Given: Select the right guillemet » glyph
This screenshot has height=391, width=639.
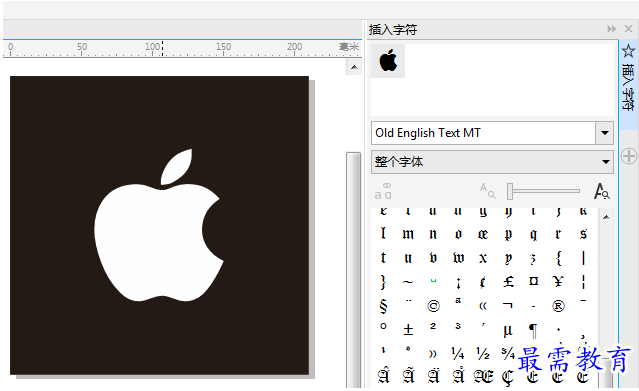Looking at the screenshot, I should 433,354.
